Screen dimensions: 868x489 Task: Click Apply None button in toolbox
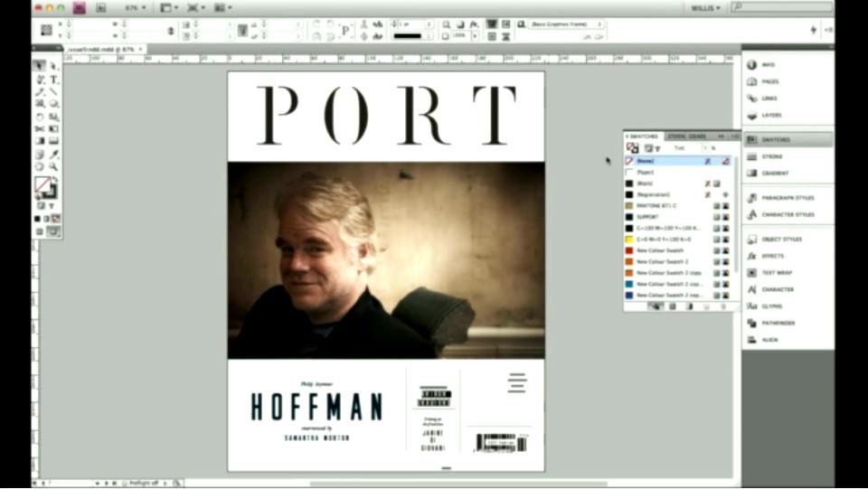click(56, 219)
